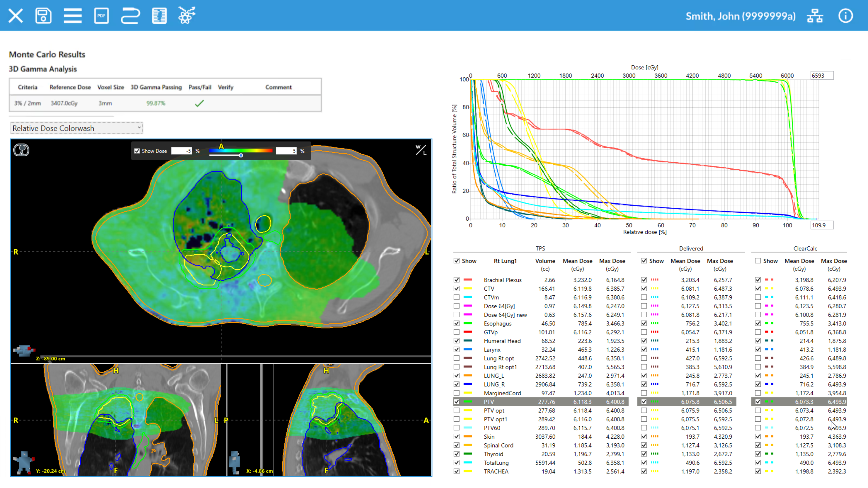Viewport: 868px width, 488px height.
Task: Click the multileaf collimator toolbar icon
Action: pos(159,16)
